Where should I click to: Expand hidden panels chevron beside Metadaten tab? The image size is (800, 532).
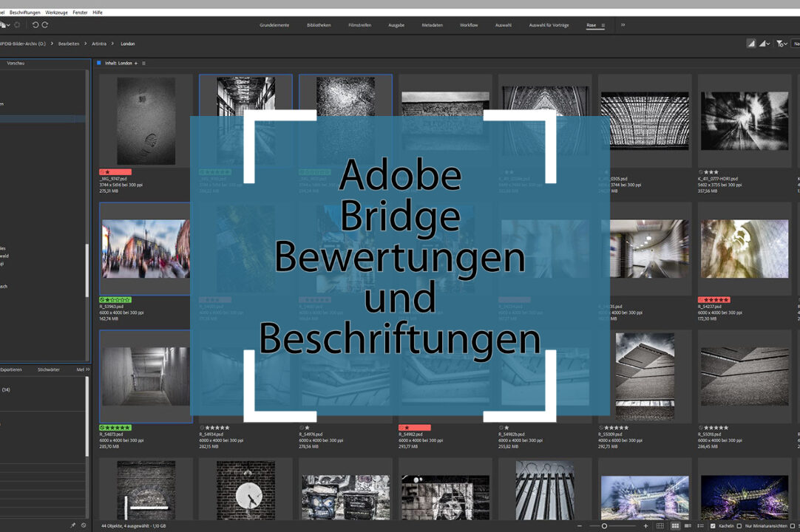[88, 369]
